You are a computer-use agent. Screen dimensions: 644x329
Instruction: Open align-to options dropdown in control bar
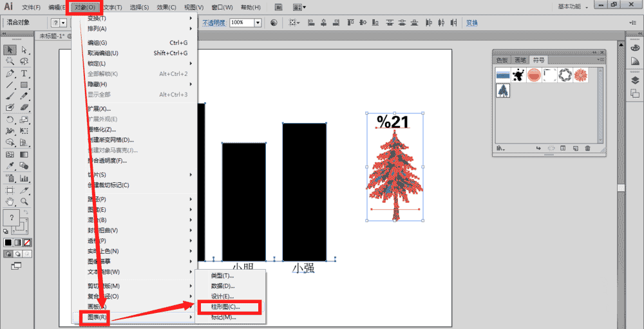tap(294, 23)
